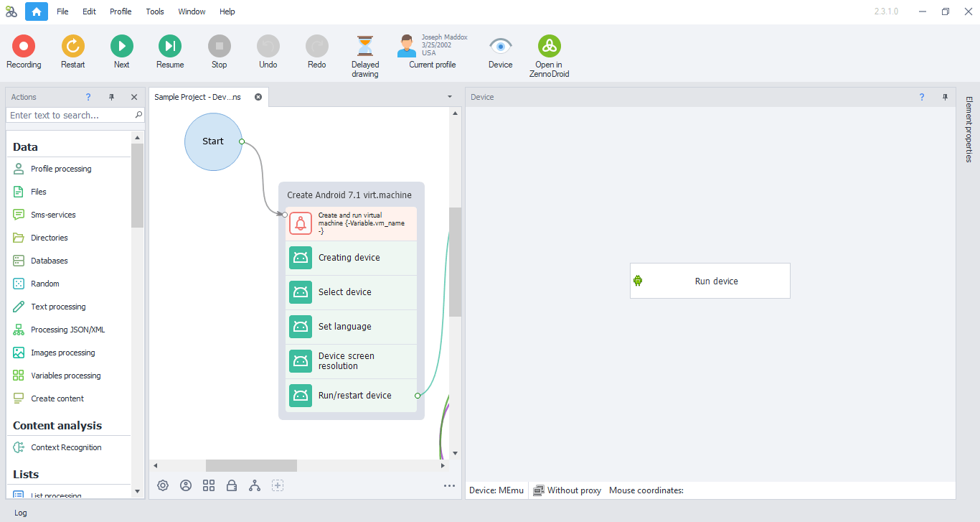Open the tab list dropdown arrow

tap(450, 97)
